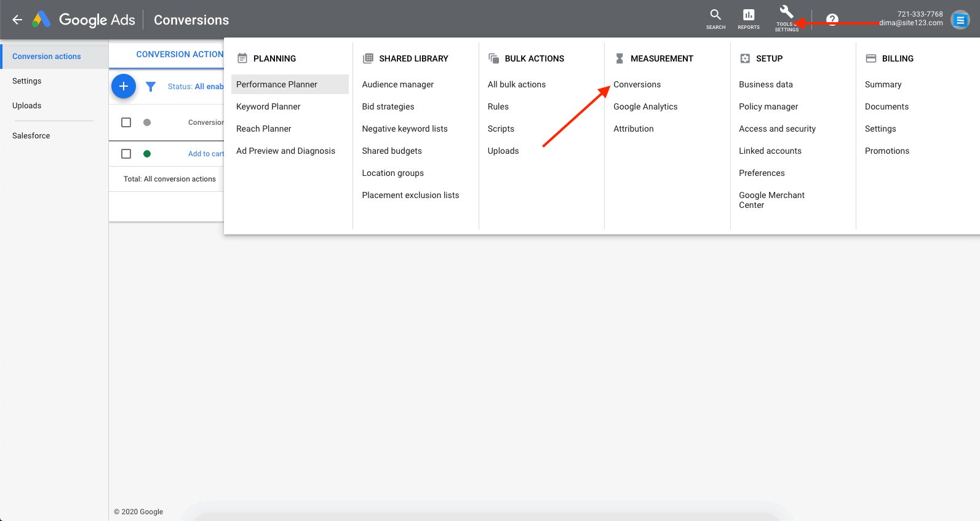
Task: Open the account avatar menu
Action: click(960, 20)
